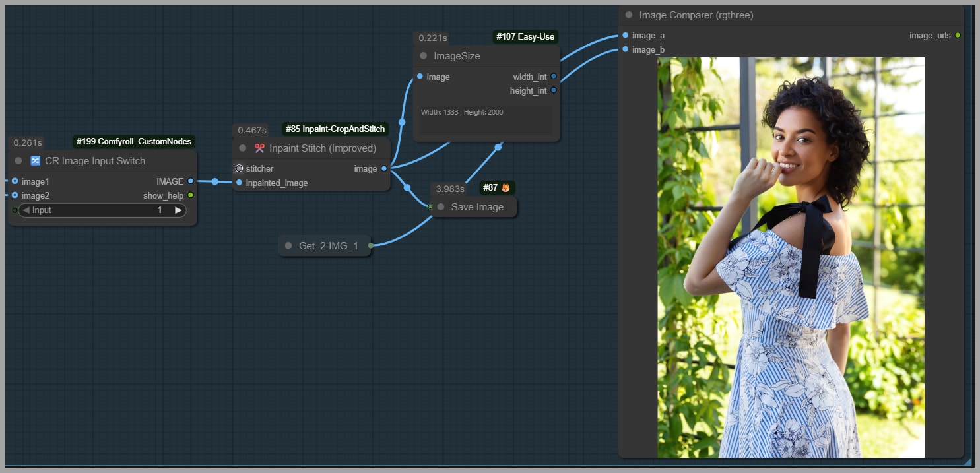980x473 pixels.
Task: Click the Save Image node title
Action: pyautogui.click(x=477, y=207)
